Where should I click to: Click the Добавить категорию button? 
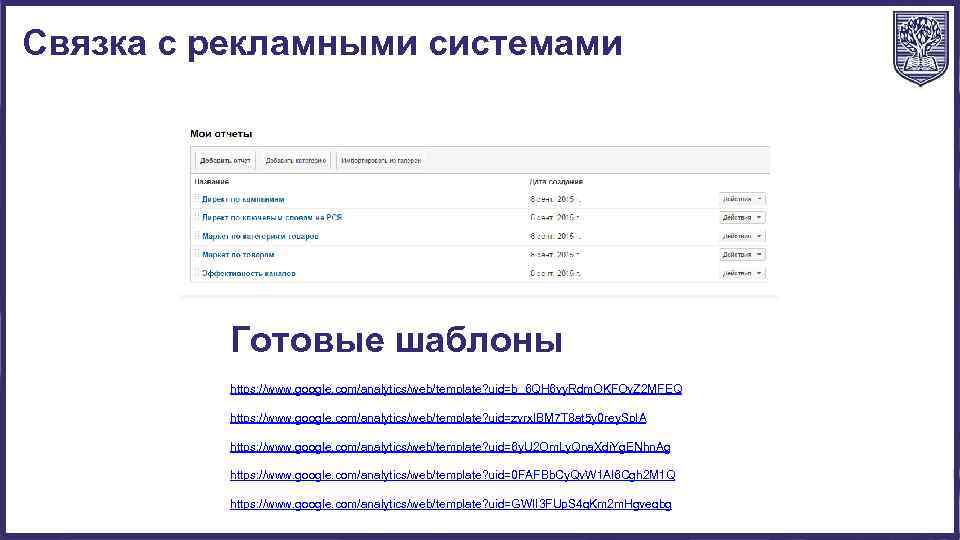(x=296, y=160)
